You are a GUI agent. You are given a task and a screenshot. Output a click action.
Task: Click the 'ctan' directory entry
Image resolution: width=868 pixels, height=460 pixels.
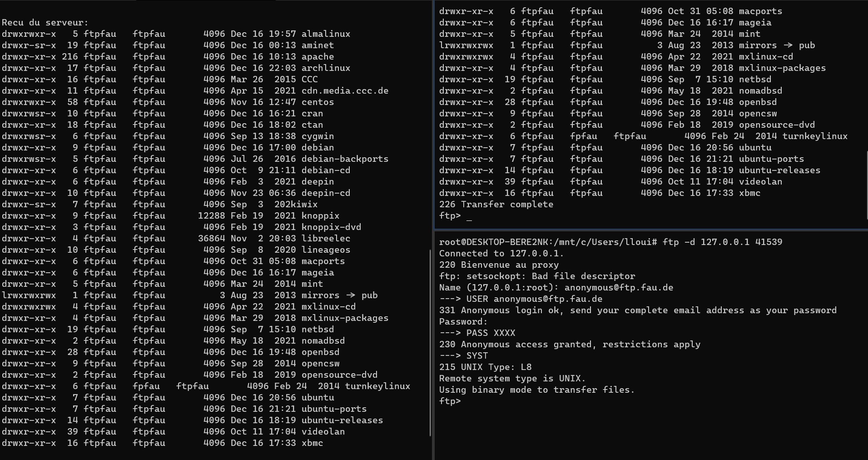(312, 125)
